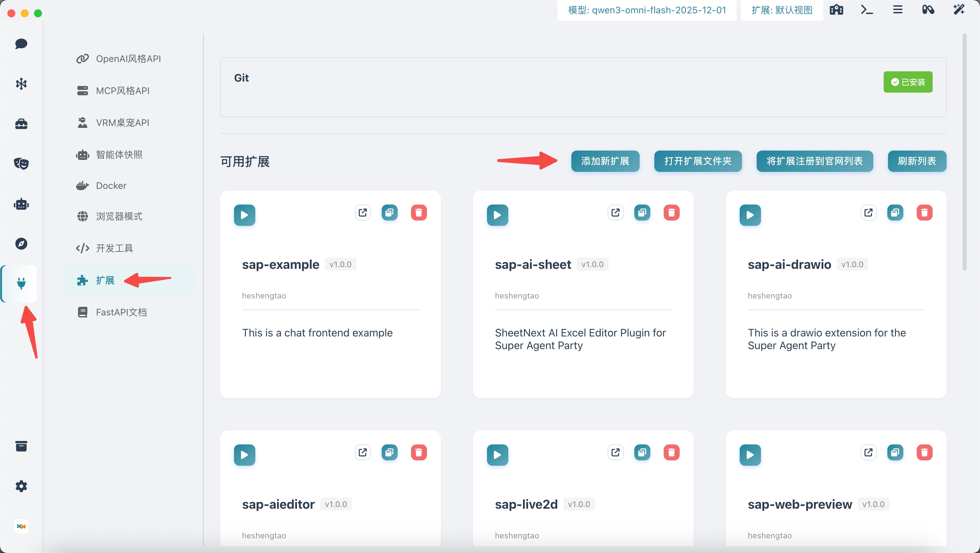Open the hamburger menu icon in top bar
This screenshot has width=980, height=553.
pyautogui.click(x=898, y=10)
